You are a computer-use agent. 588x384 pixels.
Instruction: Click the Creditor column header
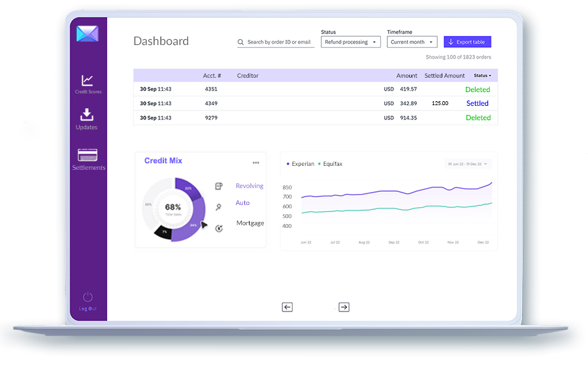[248, 76]
